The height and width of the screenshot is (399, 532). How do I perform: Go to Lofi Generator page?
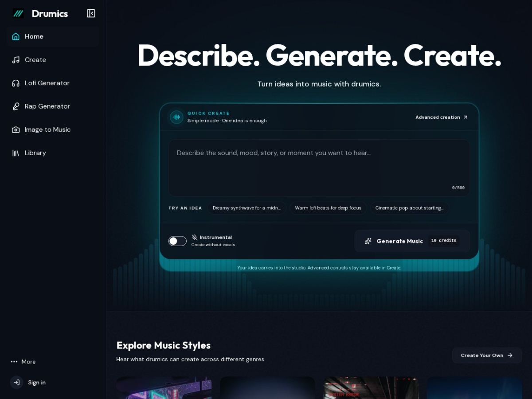coord(53,83)
